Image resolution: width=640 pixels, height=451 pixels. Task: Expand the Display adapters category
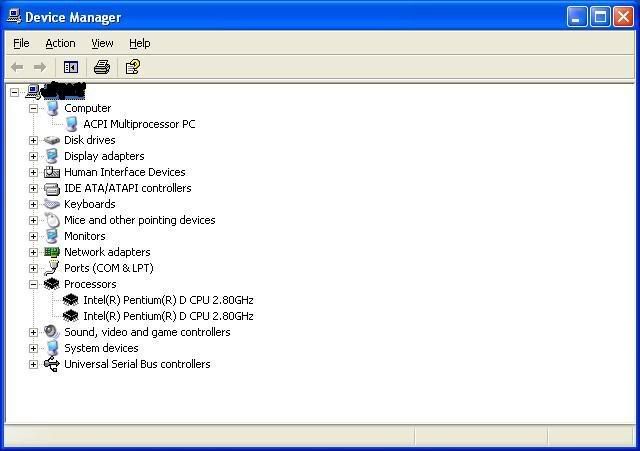coord(33,156)
